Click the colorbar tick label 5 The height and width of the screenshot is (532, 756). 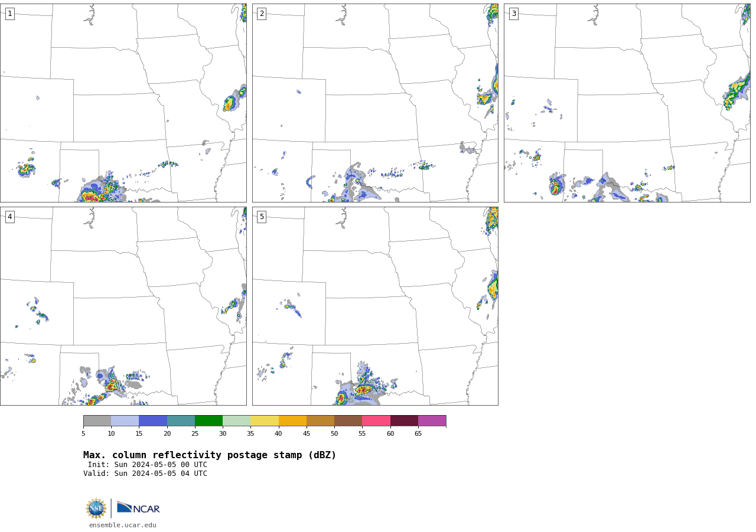pyautogui.click(x=83, y=434)
